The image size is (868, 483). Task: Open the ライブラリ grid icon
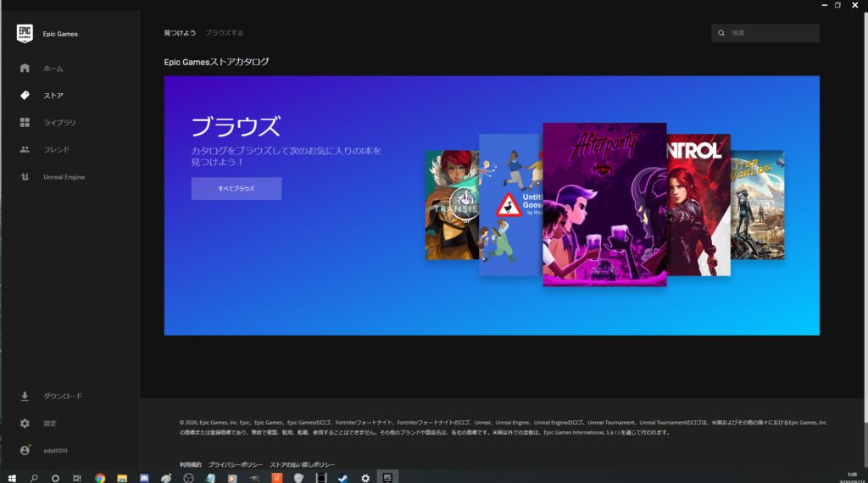[x=25, y=122]
